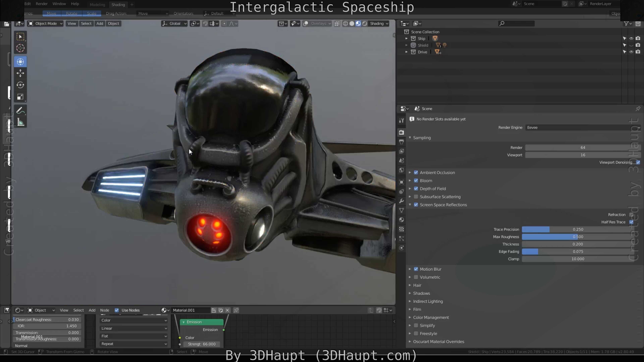Select the Measure ruler tool
The image size is (644, 362).
(x=20, y=122)
